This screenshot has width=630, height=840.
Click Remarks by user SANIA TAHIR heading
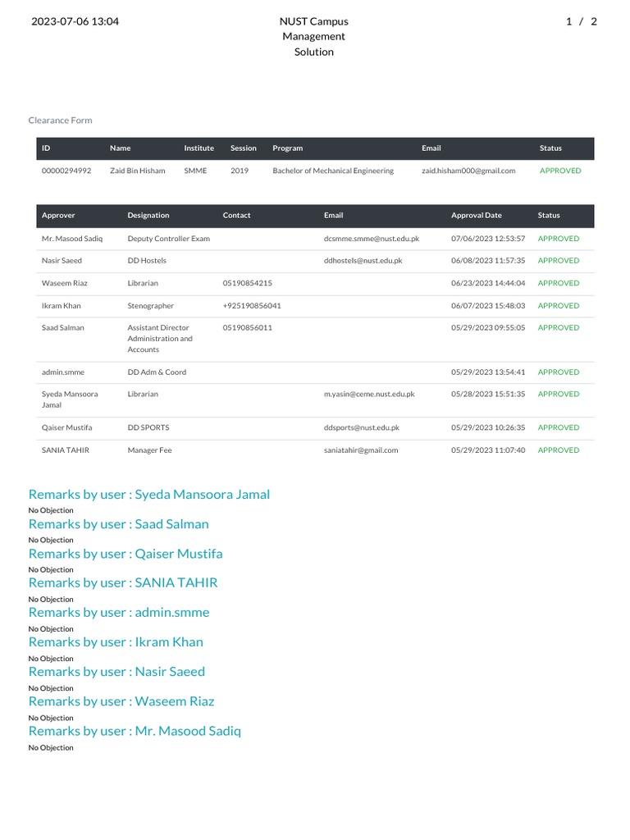pos(123,583)
